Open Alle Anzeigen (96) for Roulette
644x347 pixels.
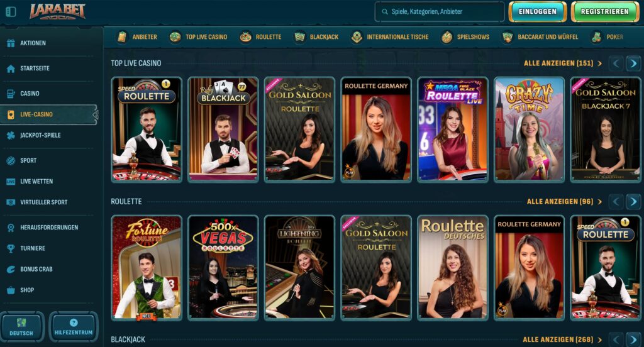coord(564,202)
